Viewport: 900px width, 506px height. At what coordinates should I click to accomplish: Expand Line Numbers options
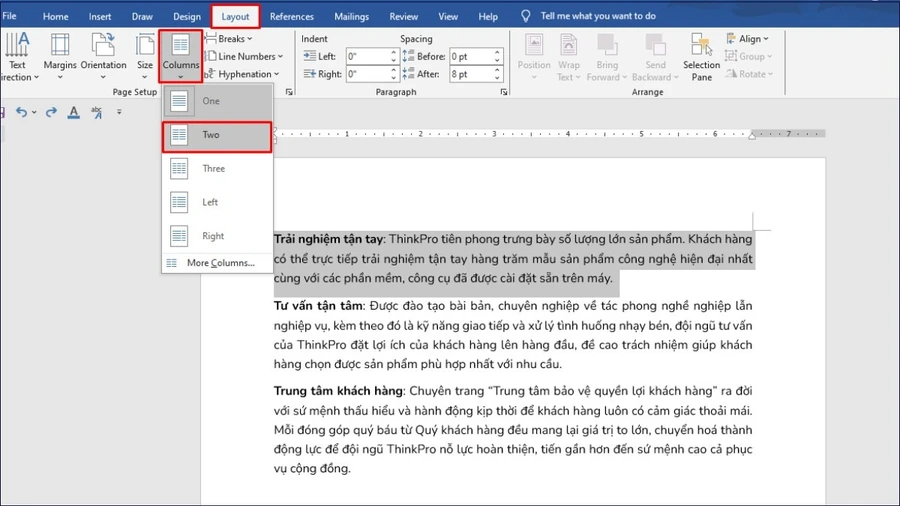click(244, 56)
